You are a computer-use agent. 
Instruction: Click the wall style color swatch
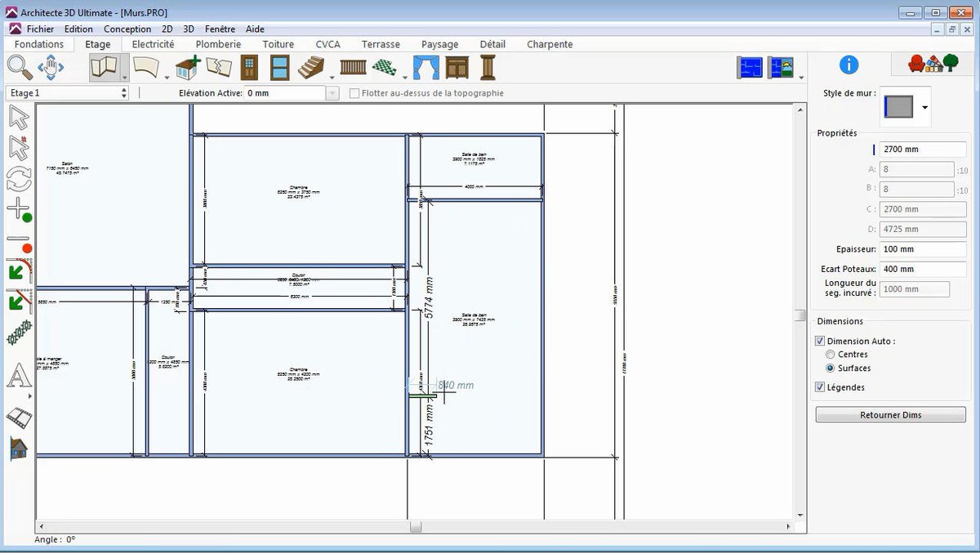[x=898, y=107]
